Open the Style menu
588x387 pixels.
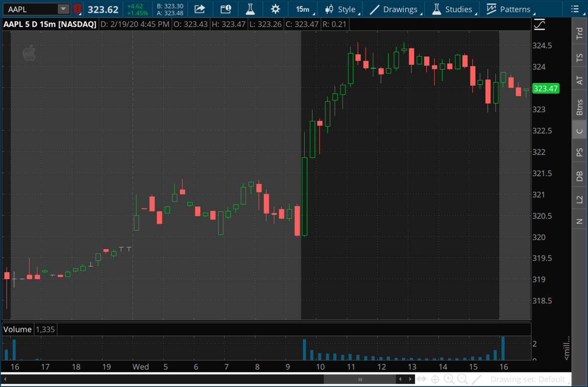click(343, 9)
